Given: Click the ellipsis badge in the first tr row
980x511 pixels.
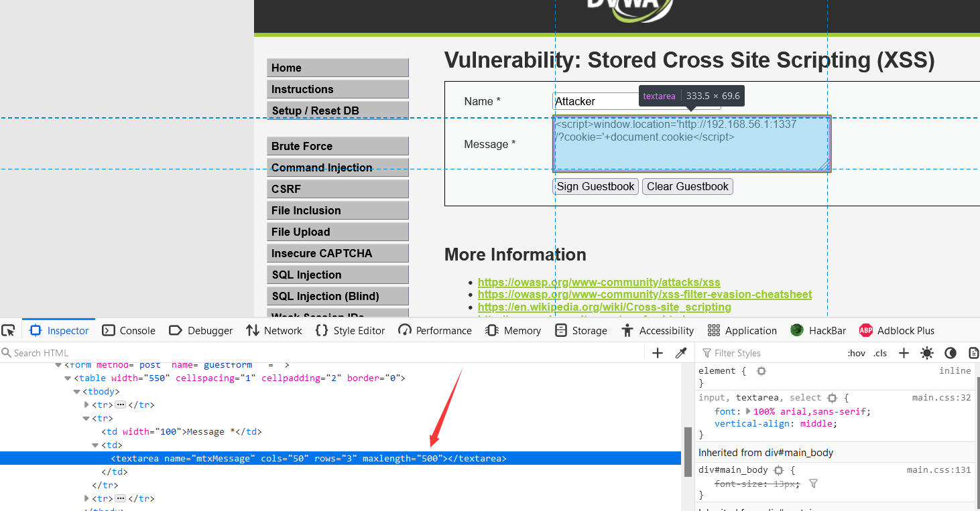Looking at the screenshot, I should click(121, 405).
